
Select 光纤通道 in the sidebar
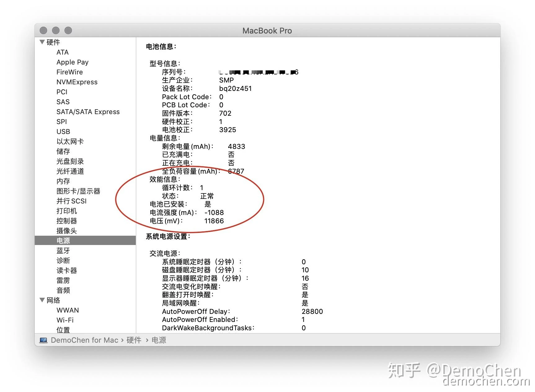[x=70, y=171]
